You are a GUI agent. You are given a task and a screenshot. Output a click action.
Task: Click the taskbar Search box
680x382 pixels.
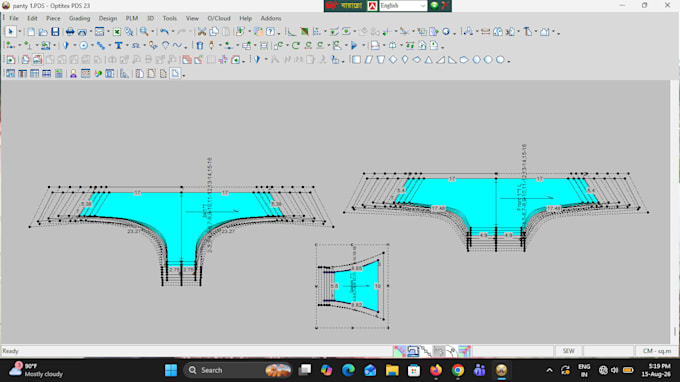[238, 370]
